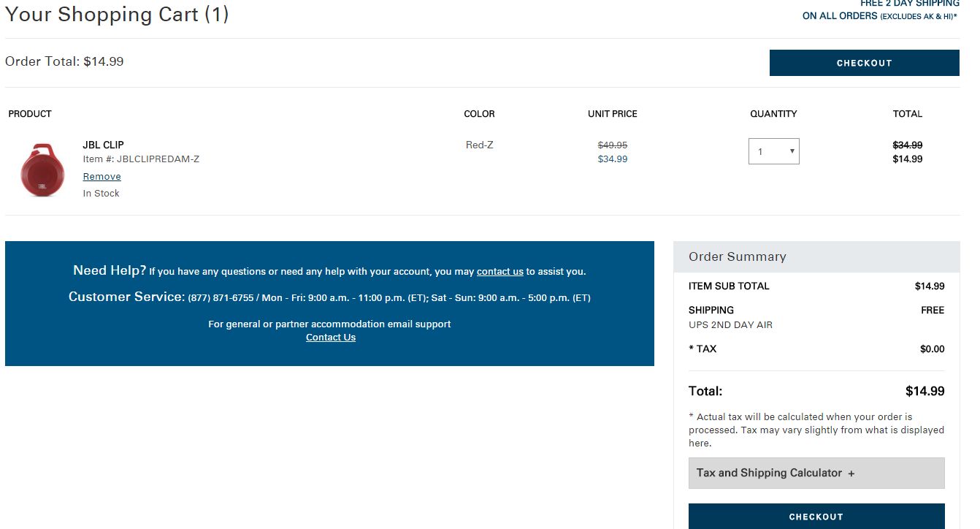Viewport: 980px width, 529px height.
Task: Open the Contact Us link under email support
Action: tap(330, 337)
